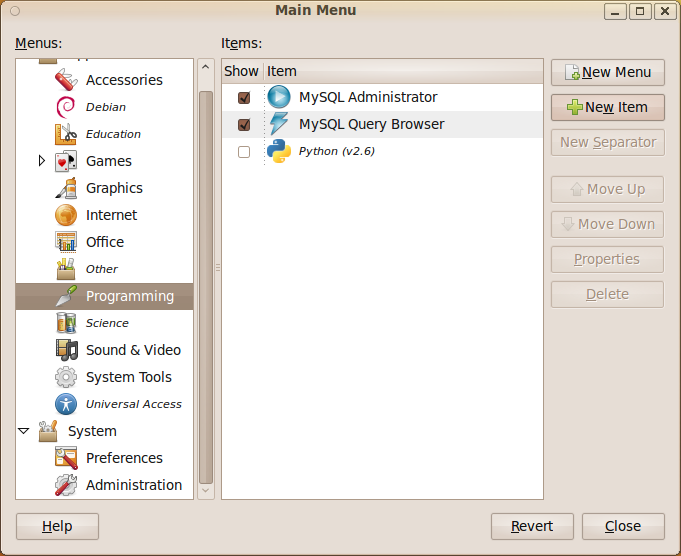Viewport: 681px width, 556px height.
Task: Select Sound & Video category
Action: click(133, 350)
